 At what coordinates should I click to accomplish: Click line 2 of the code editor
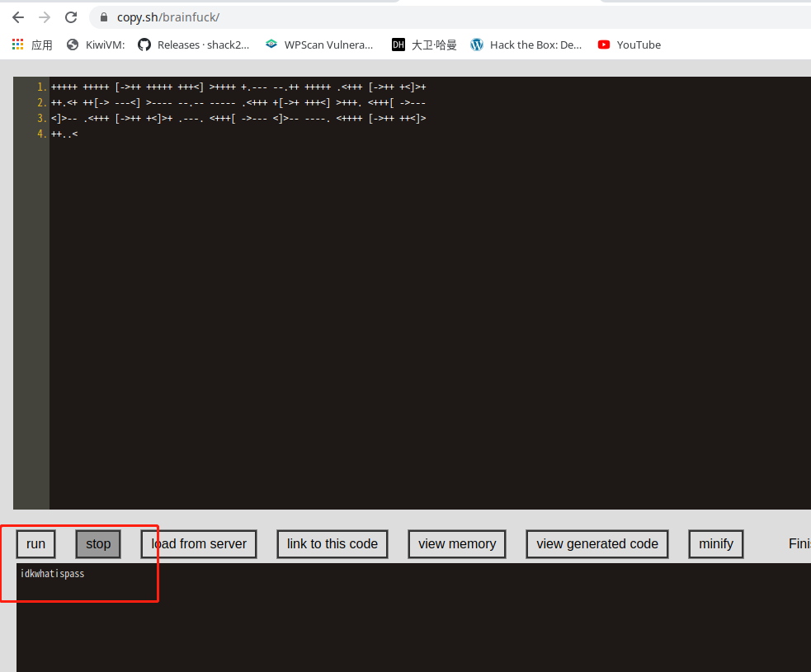click(x=238, y=103)
